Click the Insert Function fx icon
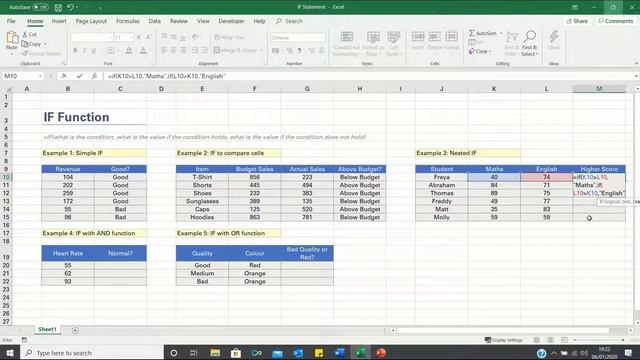Screen dimensions: 640x360 (94, 76)
